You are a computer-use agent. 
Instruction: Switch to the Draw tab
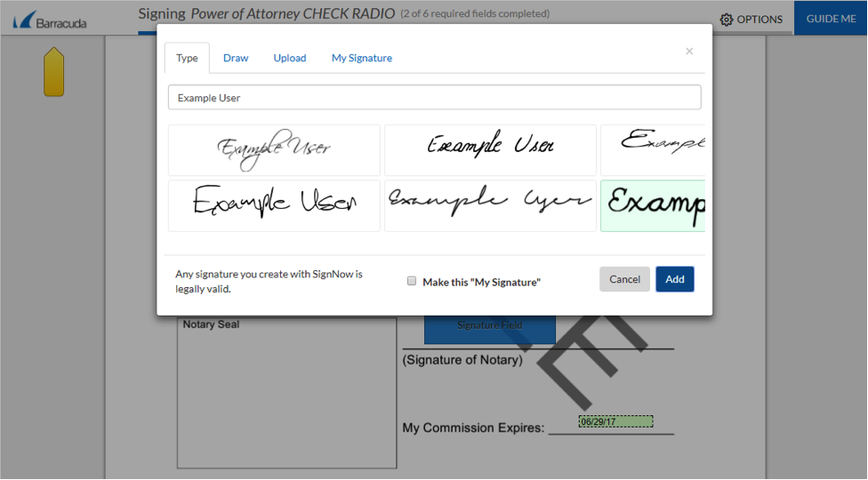[236, 58]
